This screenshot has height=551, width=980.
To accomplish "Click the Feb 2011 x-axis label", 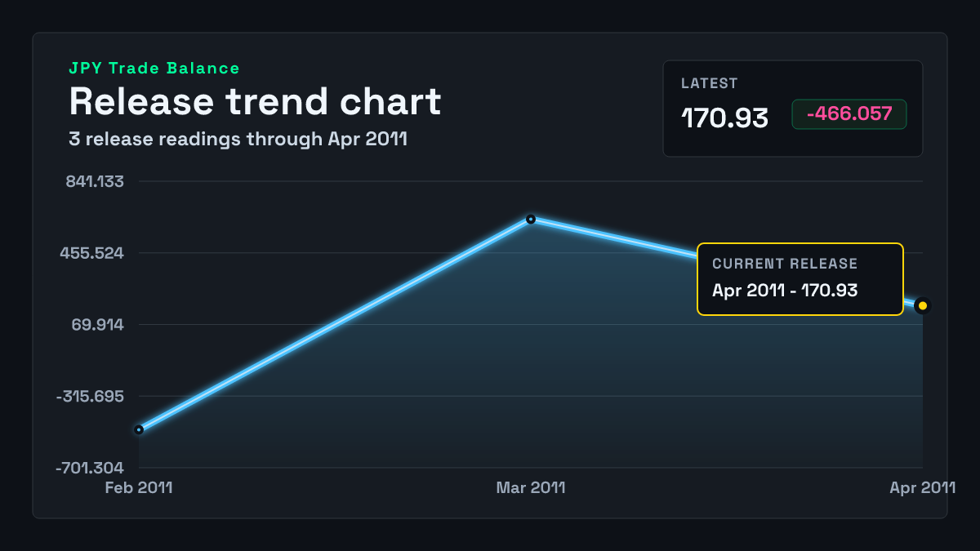I will (139, 488).
